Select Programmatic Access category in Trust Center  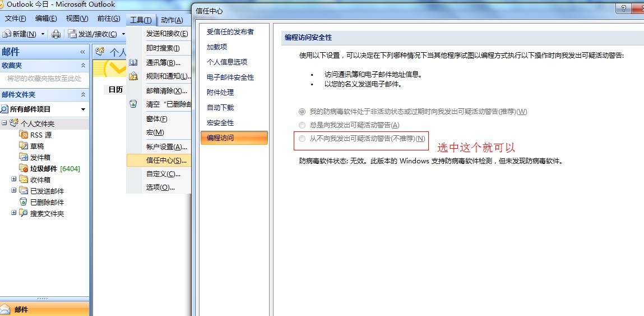point(234,138)
